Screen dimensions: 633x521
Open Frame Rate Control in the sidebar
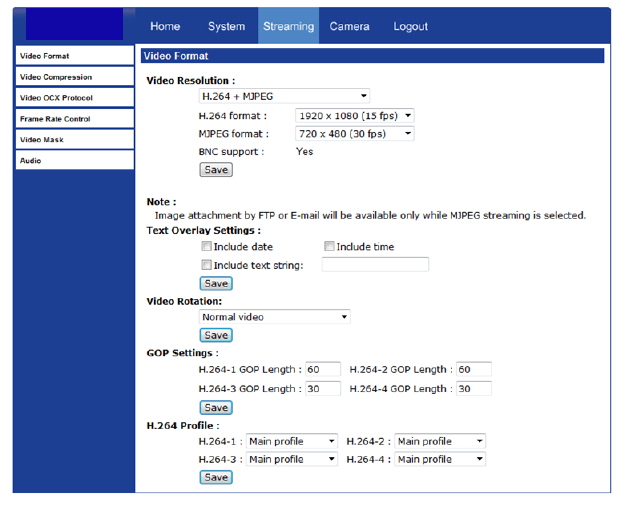click(x=73, y=119)
